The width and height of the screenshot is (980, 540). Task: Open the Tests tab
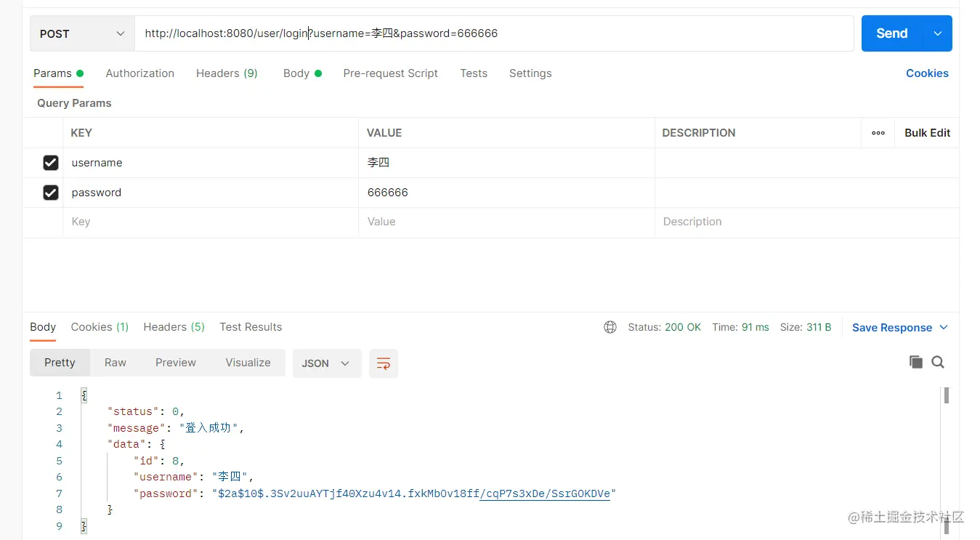(474, 73)
